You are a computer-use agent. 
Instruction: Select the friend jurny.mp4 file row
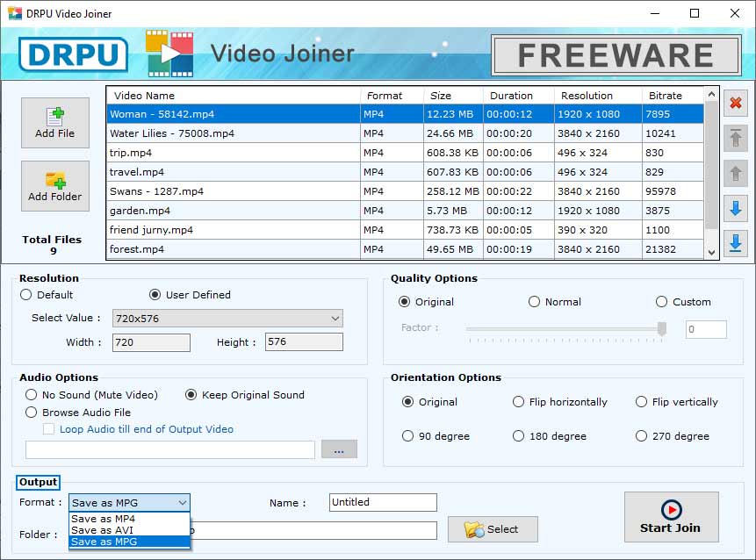(x=405, y=230)
